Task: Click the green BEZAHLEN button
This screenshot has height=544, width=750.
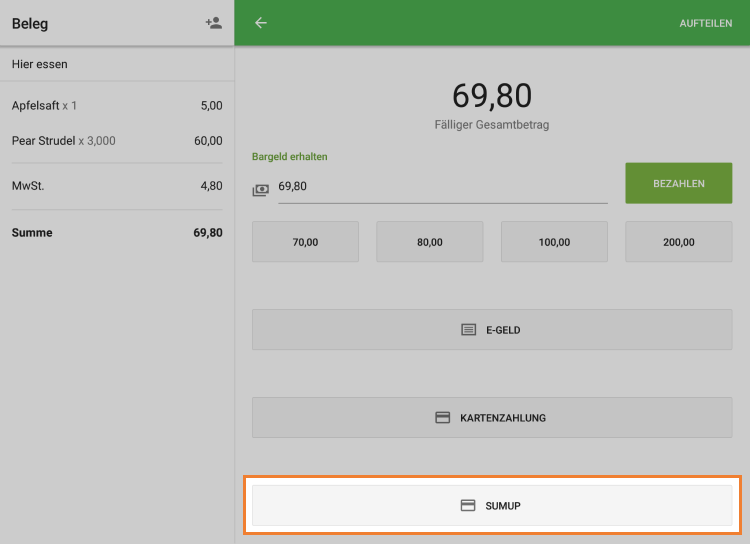Action: (x=678, y=183)
